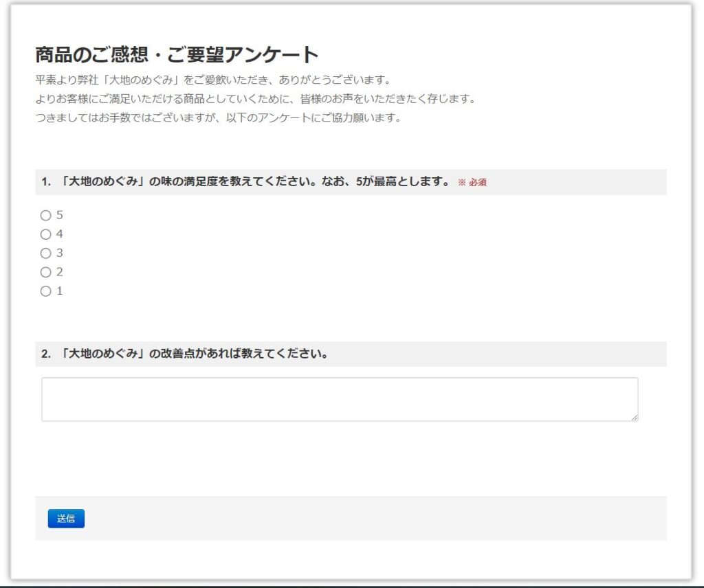Click the intro line starting with つきましては
Image resolution: width=704 pixels, height=588 pixels.
(x=217, y=117)
